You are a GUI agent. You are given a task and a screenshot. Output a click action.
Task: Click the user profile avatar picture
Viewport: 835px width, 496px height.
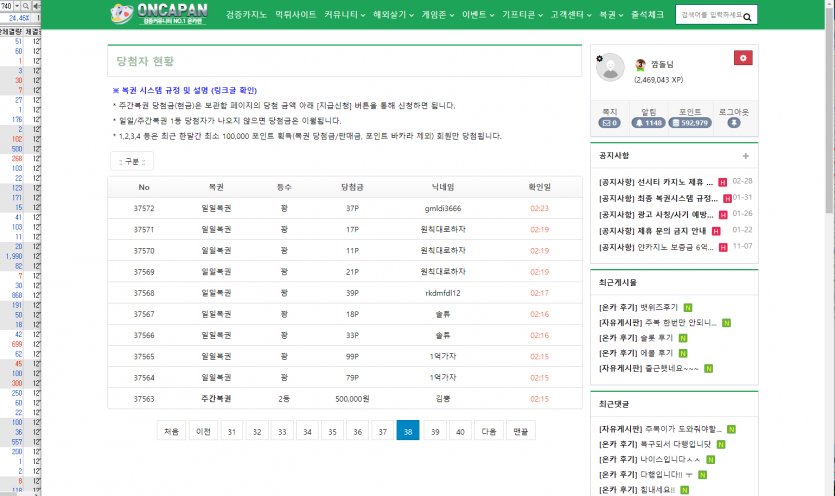click(x=610, y=67)
